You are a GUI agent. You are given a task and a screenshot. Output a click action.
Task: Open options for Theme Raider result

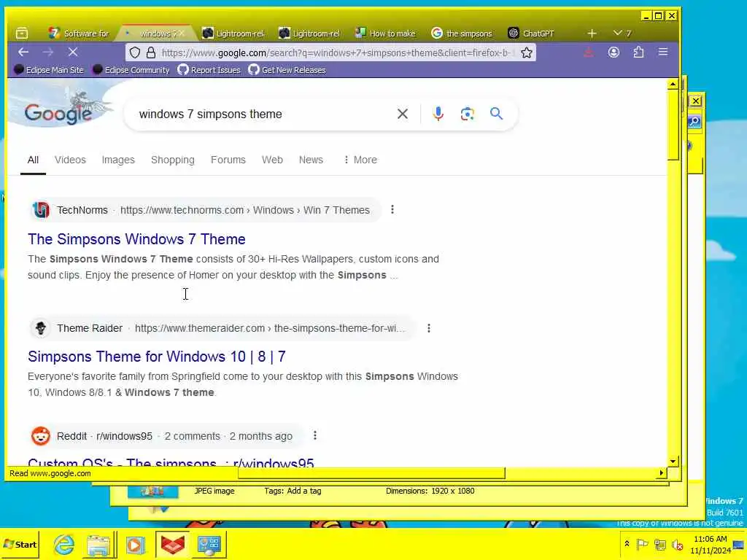(x=429, y=328)
